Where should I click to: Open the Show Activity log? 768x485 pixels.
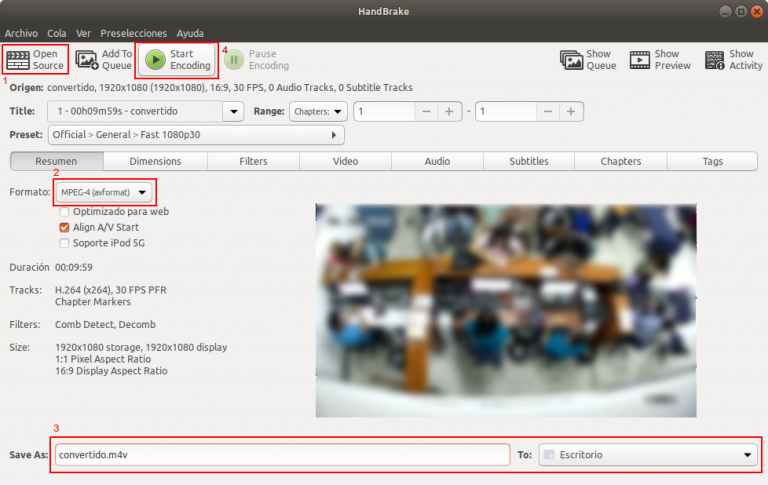(734, 60)
